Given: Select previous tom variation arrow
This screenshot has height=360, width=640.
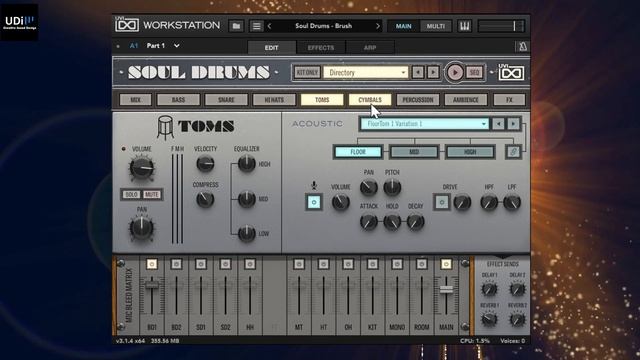Looking at the screenshot, I should (498, 124).
